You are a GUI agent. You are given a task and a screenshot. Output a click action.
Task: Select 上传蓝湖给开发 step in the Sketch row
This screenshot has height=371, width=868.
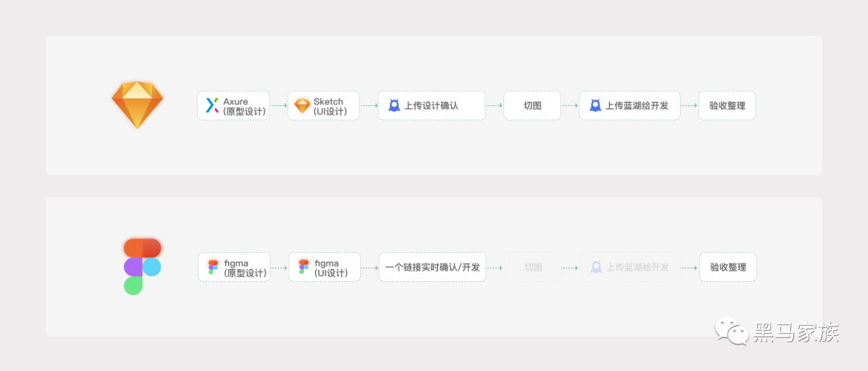[629, 106]
